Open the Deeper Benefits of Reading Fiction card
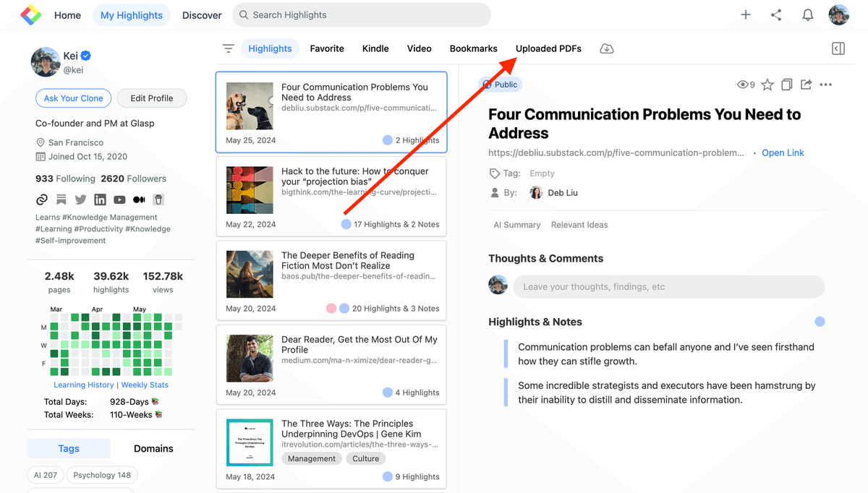This screenshot has height=493, width=868. [x=331, y=280]
